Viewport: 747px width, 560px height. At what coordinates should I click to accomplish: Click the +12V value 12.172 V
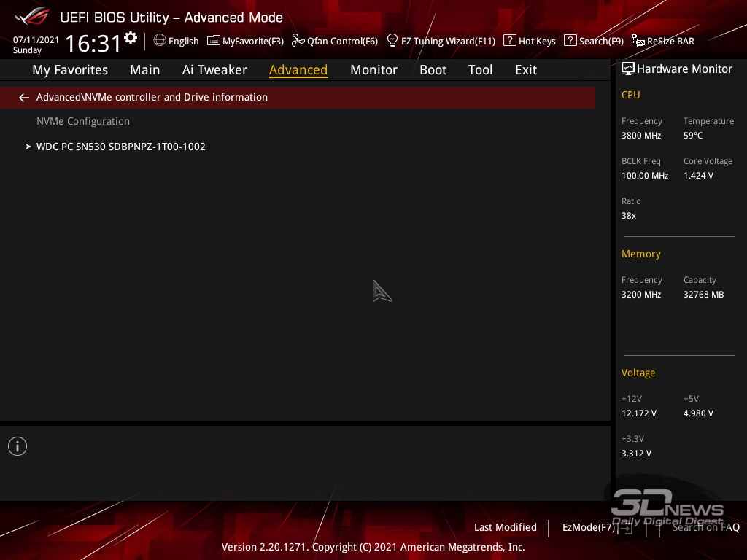point(638,413)
